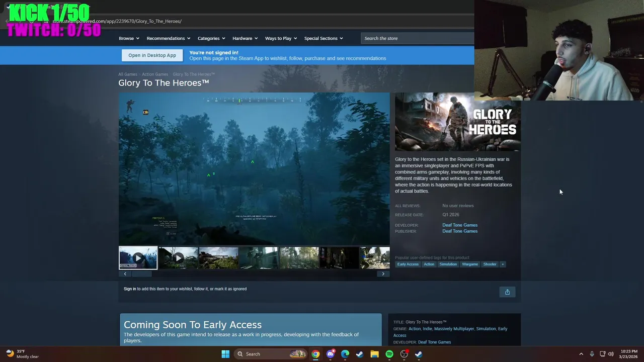Screen dimensions: 644x362
Task: Select the Early Access tag
Action: tap(408, 264)
